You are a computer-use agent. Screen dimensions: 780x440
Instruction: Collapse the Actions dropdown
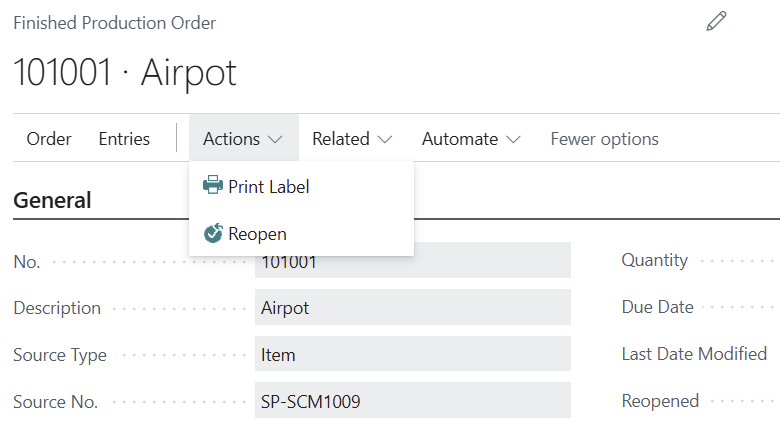[243, 139]
